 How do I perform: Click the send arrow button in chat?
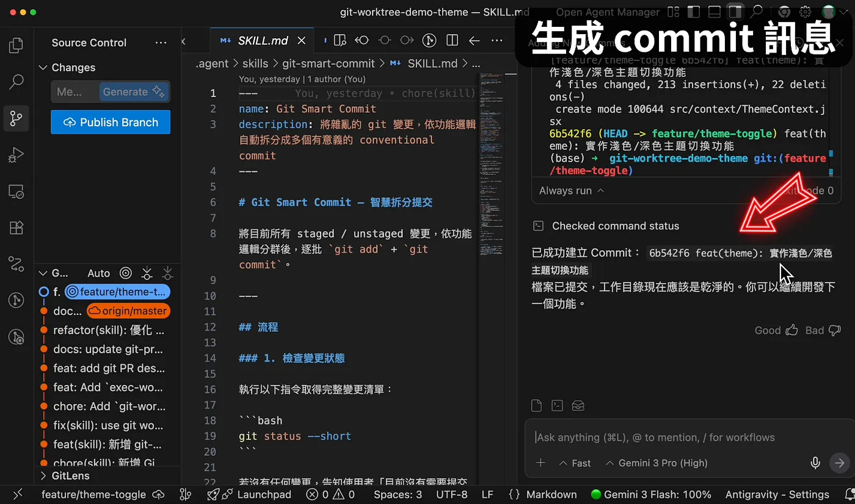pyautogui.click(x=840, y=463)
